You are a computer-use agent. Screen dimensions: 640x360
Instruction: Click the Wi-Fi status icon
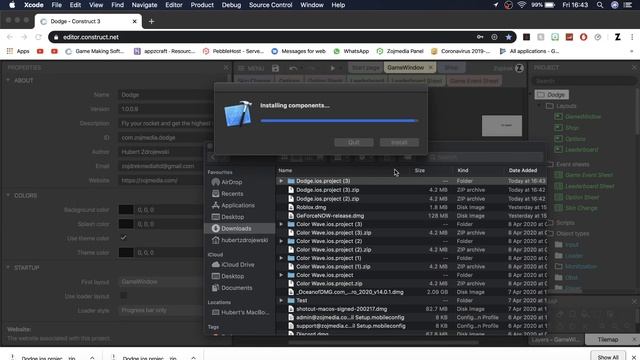point(522,5)
